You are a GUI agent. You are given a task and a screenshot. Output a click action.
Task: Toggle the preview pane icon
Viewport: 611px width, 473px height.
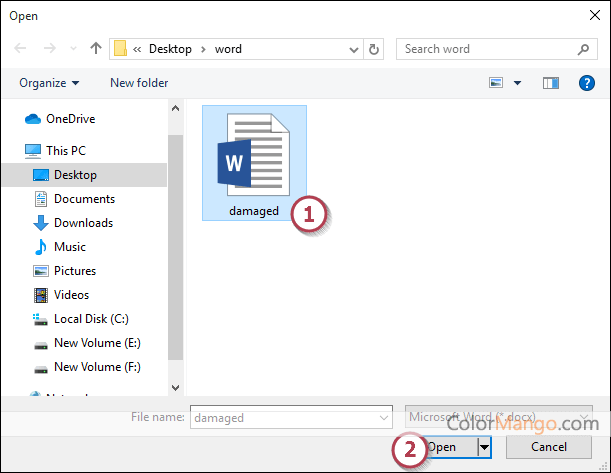coord(550,83)
